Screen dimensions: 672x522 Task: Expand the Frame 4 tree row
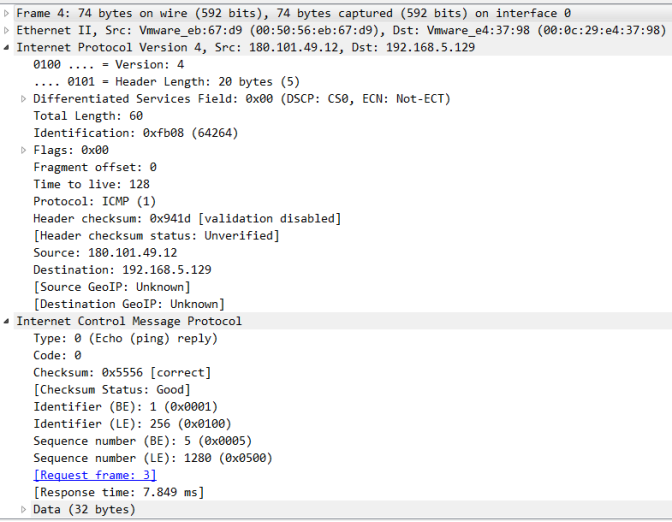[8, 13]
